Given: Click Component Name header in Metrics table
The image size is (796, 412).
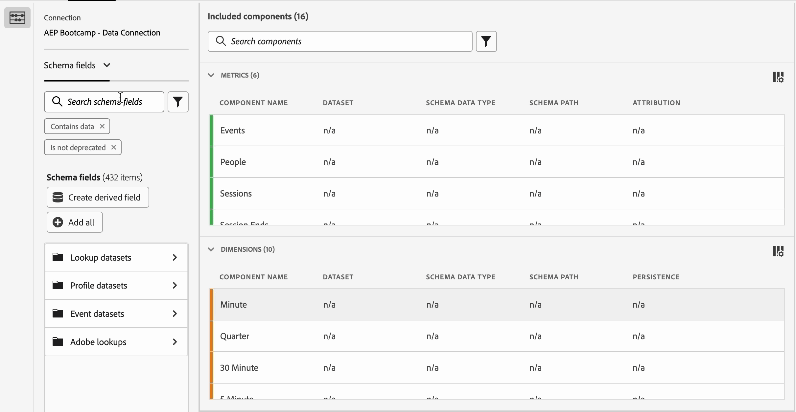Looking at the screenshot, I should [253, 102].
